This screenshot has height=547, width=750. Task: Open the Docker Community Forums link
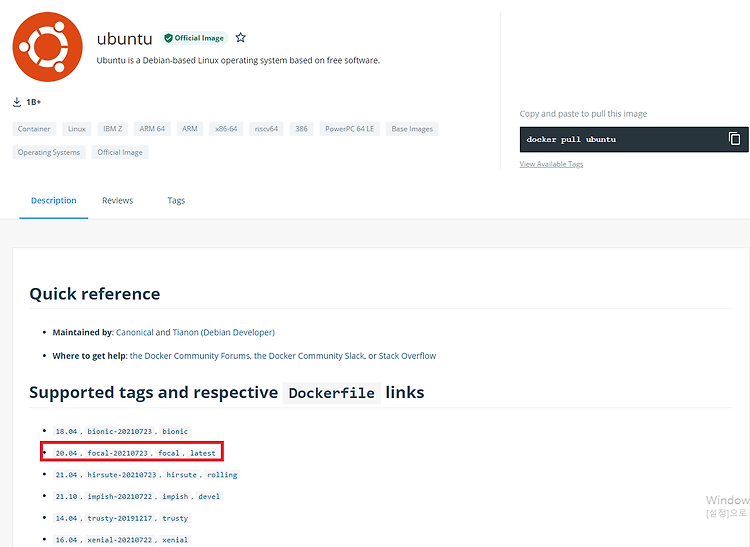190,356
